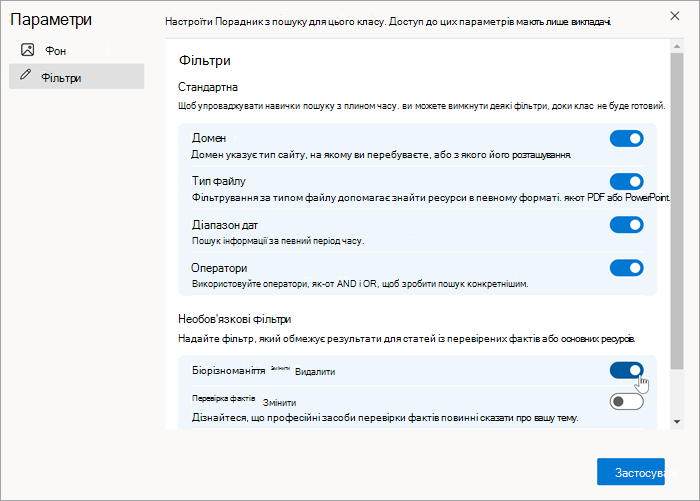Screen dimensions: 700x501
Task: Toggle the Діапазон дат filter off
Action: (626, 225)
